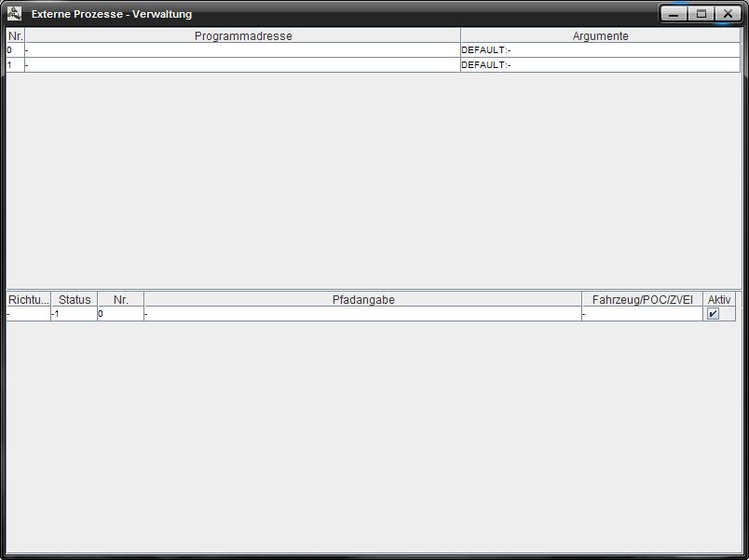Click the Argumente column header
Viewport: 749px width, 560px height.
pyautogui.click(x=600, y=36)
